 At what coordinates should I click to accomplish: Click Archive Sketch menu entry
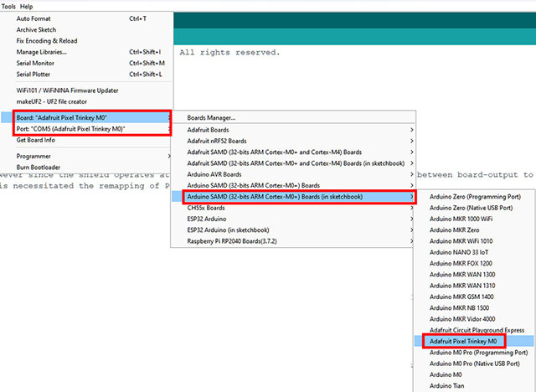[x=38, y=29]
